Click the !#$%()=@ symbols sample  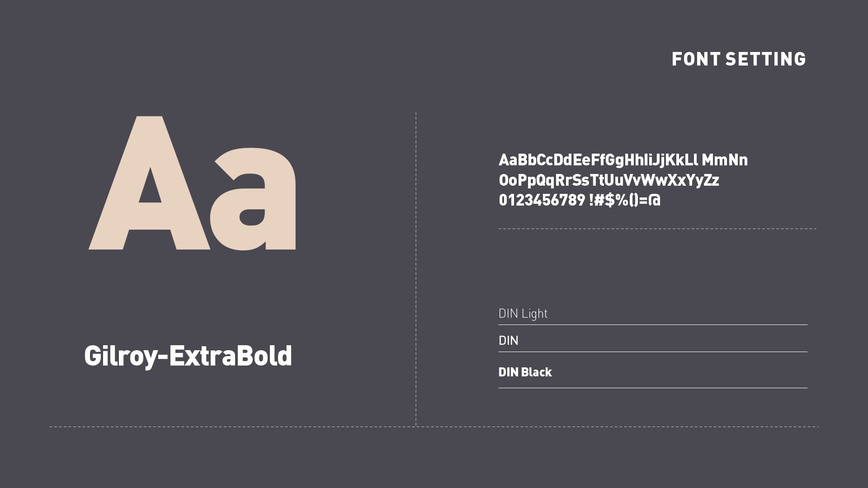click(625, 200)
